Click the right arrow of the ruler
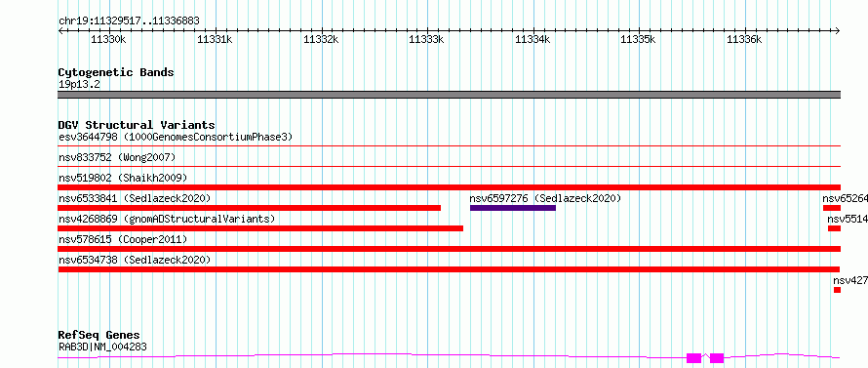 pyautogui.click(x=837, y=30)
